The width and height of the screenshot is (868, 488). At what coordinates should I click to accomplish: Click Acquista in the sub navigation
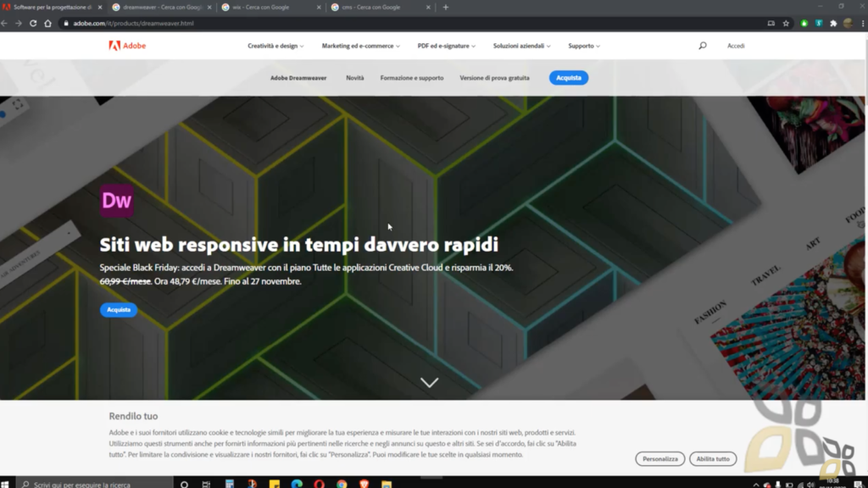[569, 78]
